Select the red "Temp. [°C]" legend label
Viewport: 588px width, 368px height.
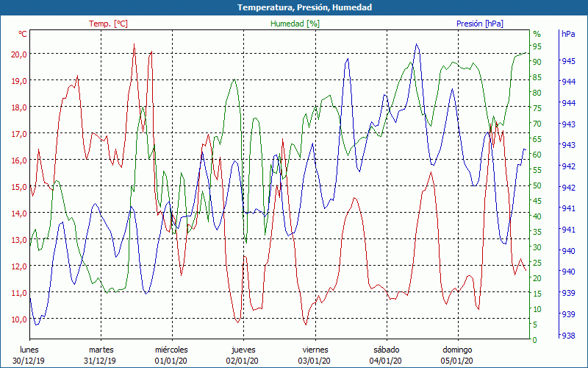108,24
